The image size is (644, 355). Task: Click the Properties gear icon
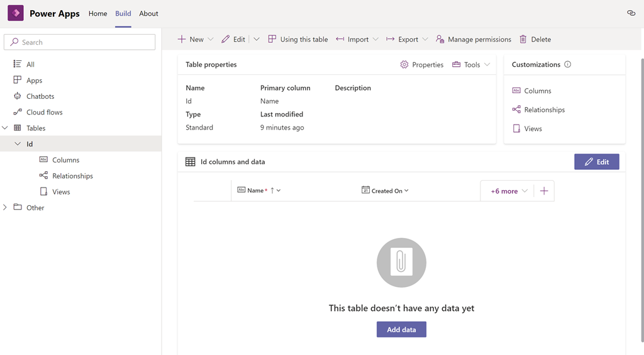coord(404,65)
